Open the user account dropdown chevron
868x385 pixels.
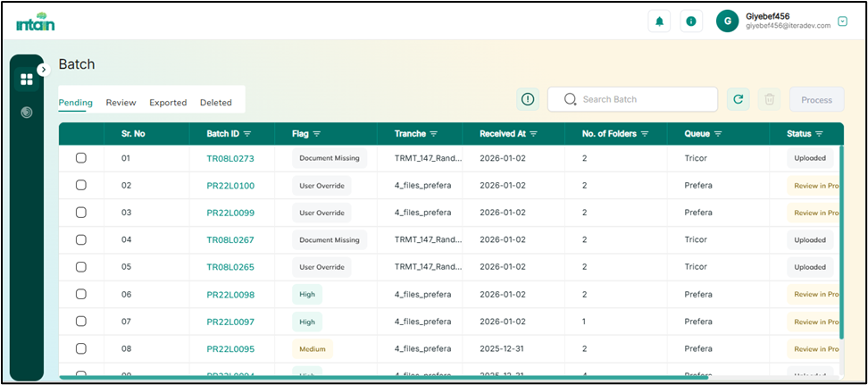tap(842, 21)
